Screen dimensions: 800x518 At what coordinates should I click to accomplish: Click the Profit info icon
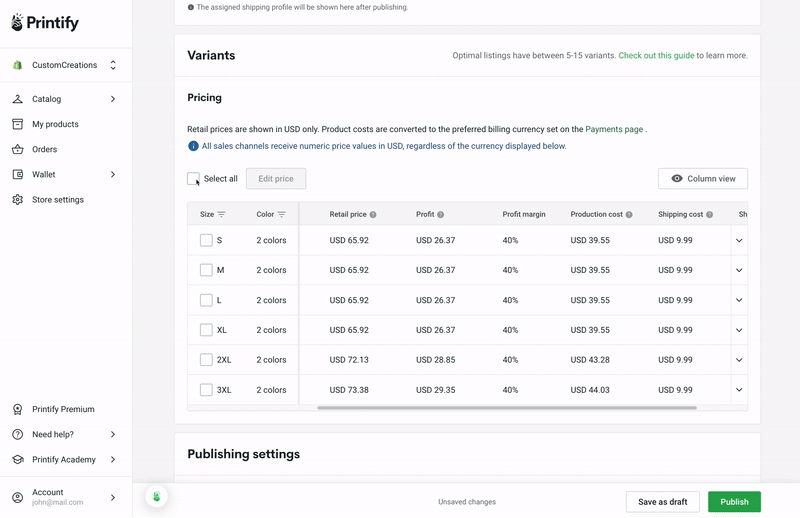pyautogui.click(x=441, y=215)
